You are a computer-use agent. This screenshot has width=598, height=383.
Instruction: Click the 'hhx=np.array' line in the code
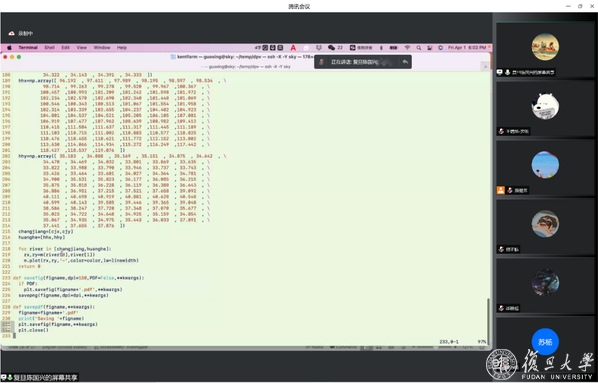point(122,80)
